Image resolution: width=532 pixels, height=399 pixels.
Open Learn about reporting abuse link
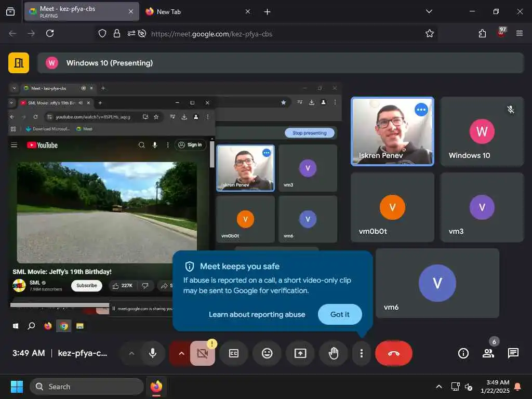pyautogui.click(x=257, y=314)
